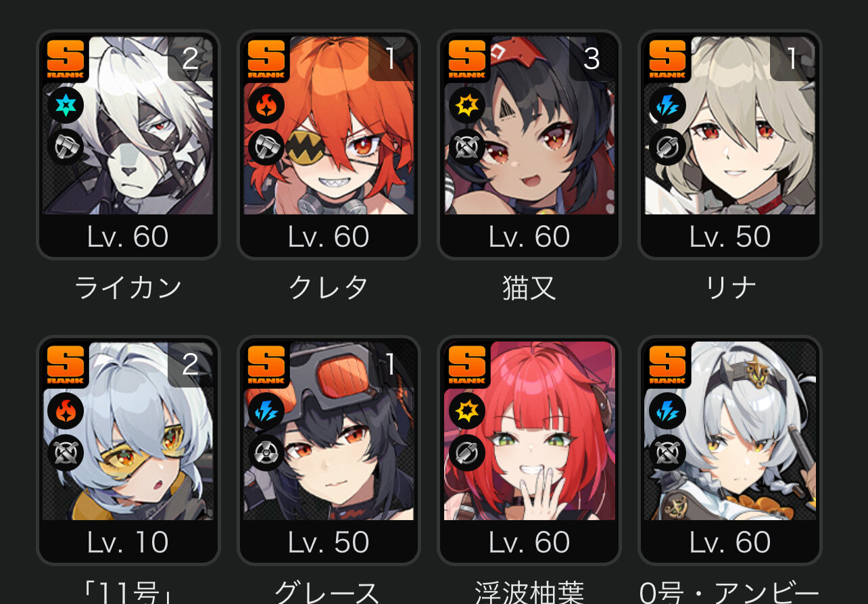Click the physical attribute icon on 猫又's card
The width and height of the screenshot is (868, 604).
[x=467, y=106]
